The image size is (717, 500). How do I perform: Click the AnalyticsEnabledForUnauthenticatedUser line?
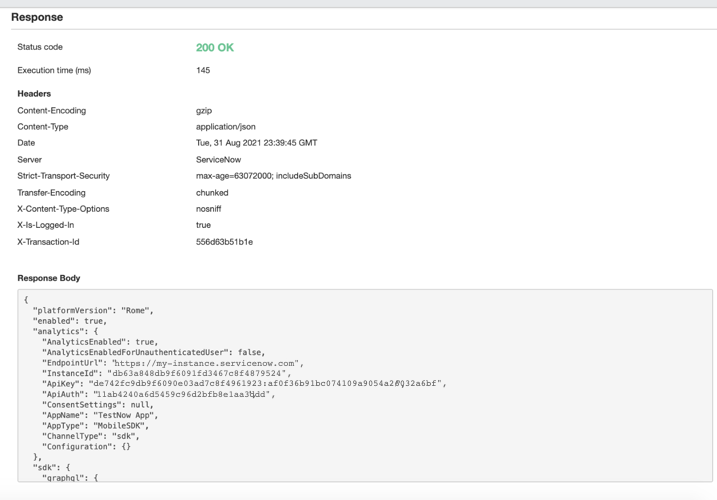(154, 353)
